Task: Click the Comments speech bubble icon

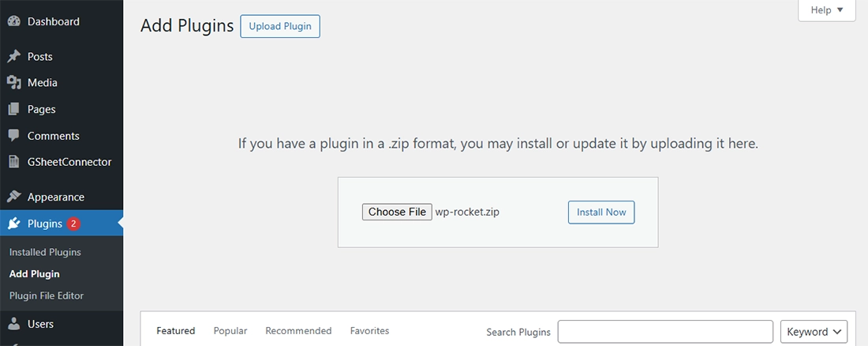Action: (14, 136)
